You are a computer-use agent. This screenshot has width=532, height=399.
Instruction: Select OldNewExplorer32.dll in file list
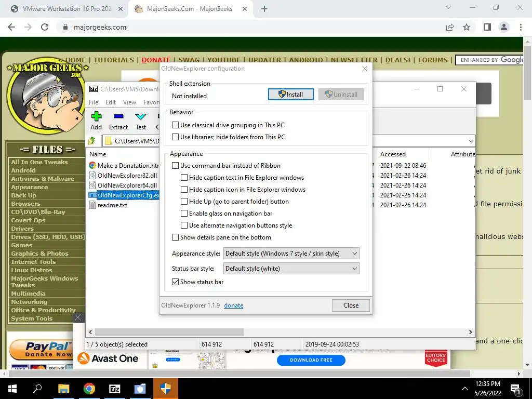click(x=127, y=176)
